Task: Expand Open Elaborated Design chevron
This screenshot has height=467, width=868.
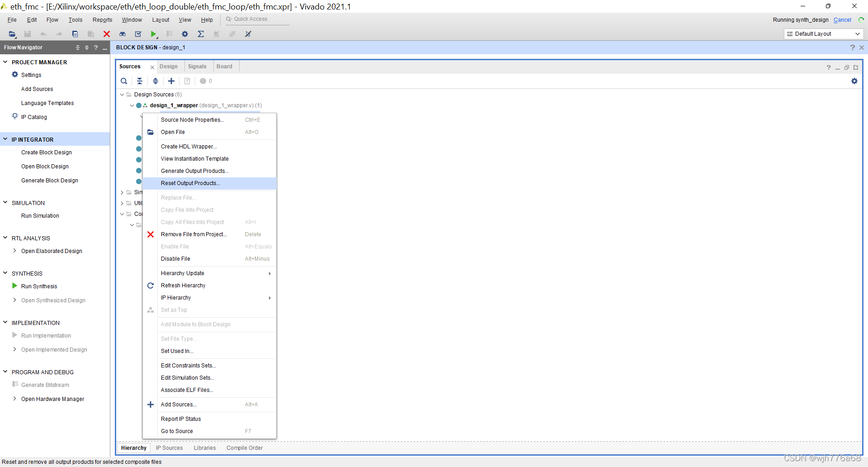Action: tap(15, 251)
